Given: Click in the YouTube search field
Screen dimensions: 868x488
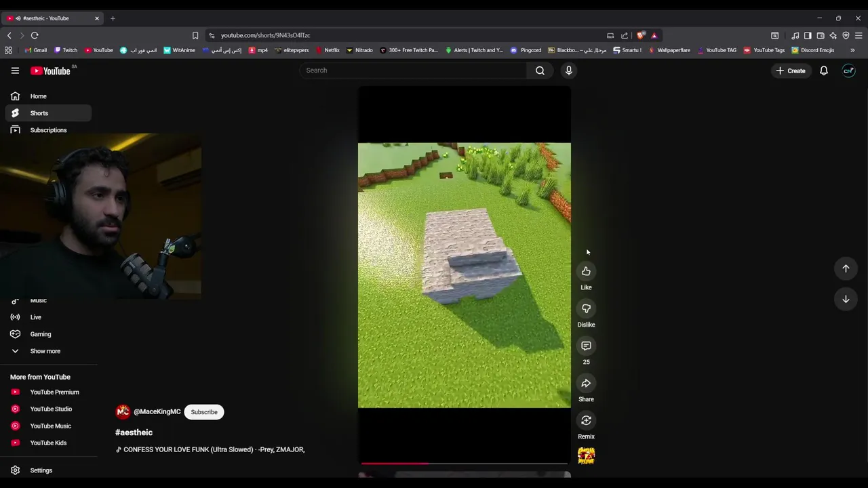Looking at the screenshot, I should tap(414, 70).
